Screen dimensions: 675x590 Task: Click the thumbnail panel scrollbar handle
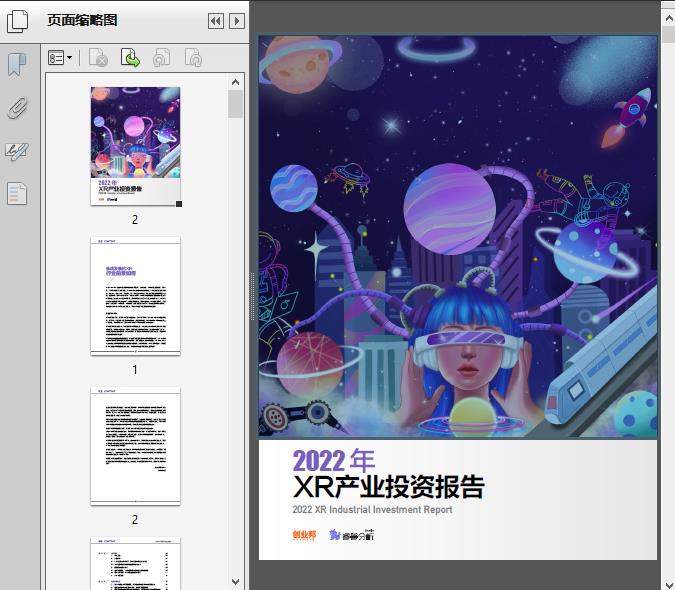[235, 103]
